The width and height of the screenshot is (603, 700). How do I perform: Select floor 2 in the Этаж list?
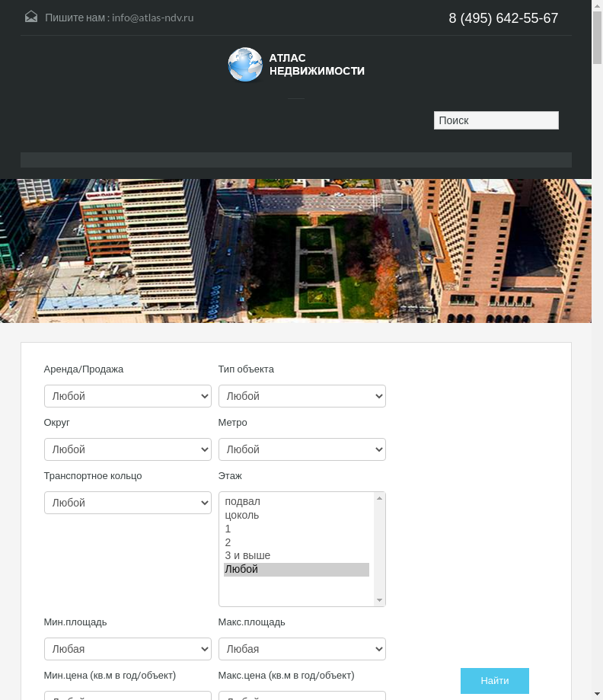point(296,542)
